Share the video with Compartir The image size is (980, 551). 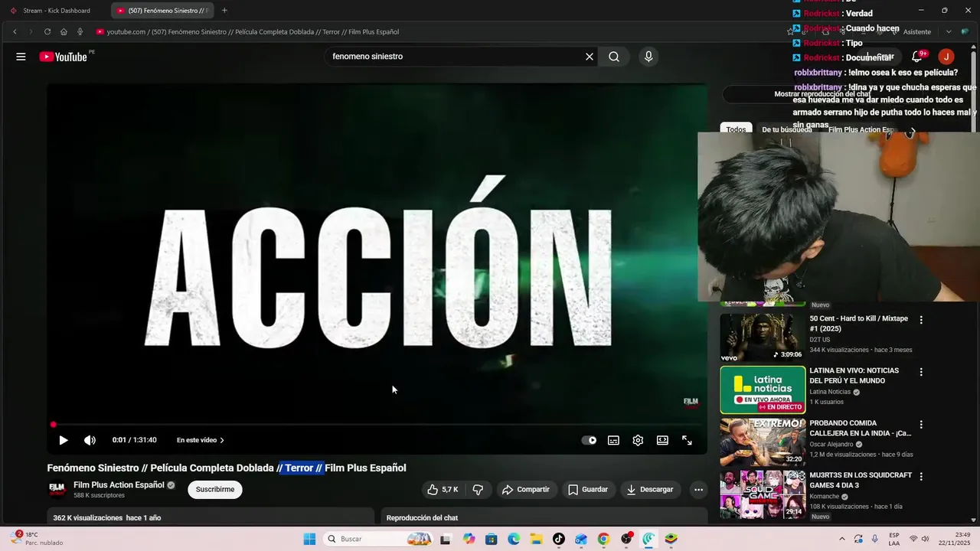(526, 490)
